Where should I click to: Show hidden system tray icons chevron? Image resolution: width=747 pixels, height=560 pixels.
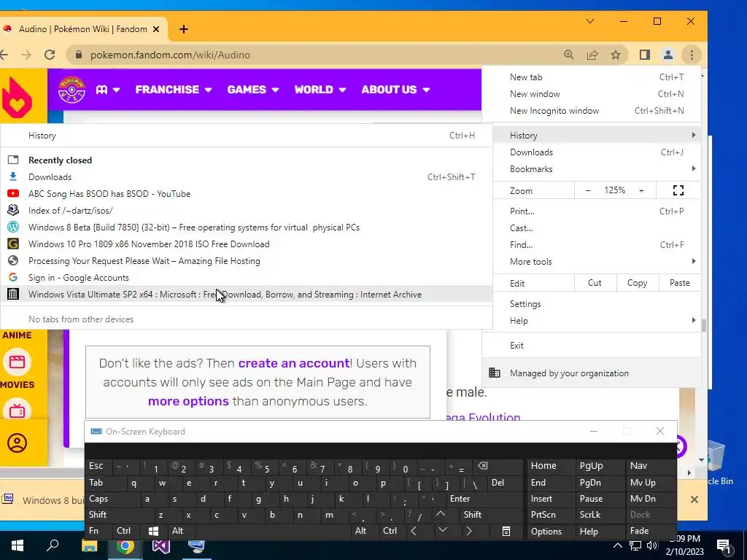click(617, 545)
